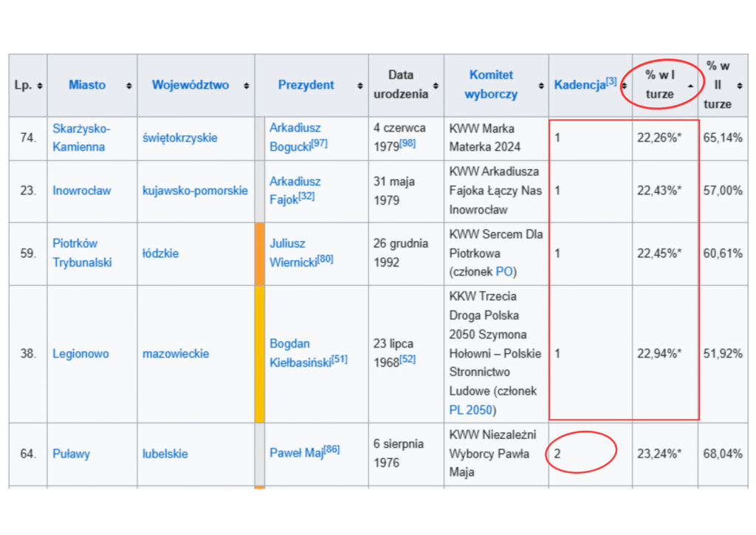756x535 pixels.
Task: Click the sort arrows beside Prezydent header
Action: tap(360, 86)
